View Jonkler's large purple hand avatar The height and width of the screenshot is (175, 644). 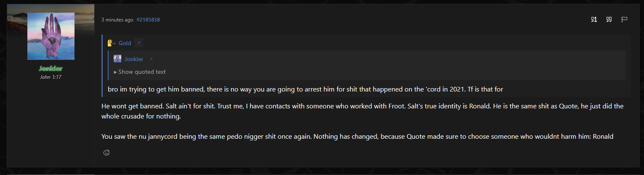click(51, 36)
